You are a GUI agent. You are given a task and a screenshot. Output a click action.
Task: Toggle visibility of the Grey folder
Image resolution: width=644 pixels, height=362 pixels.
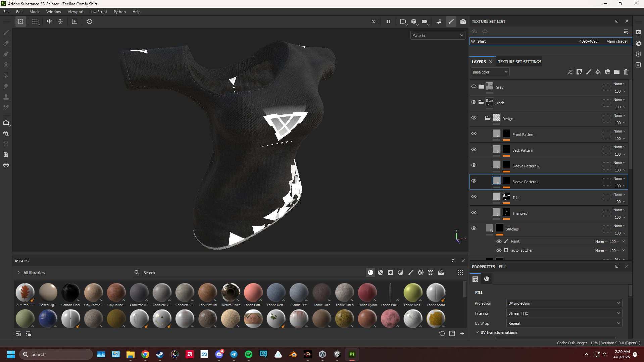click(474, 86)
